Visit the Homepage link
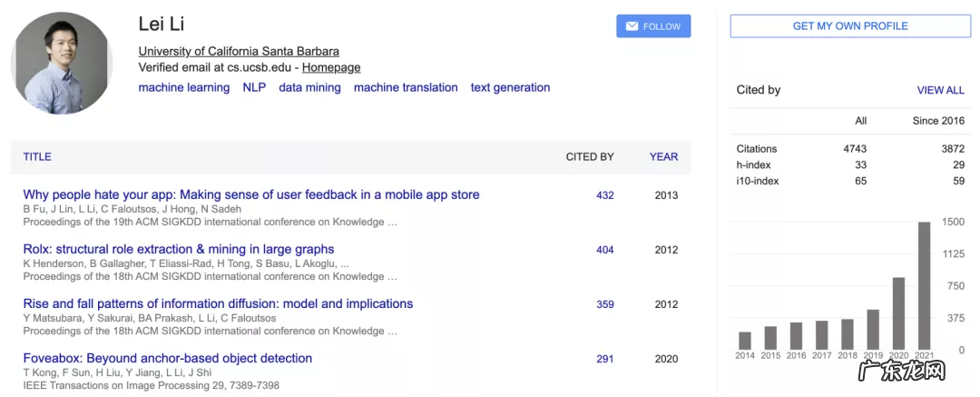Screen dimensions: 980x397 [331, 67]
